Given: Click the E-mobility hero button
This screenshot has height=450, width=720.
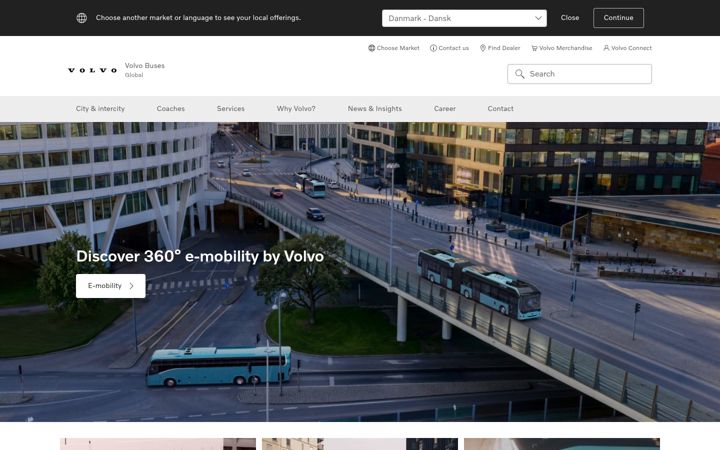Looking at the screenshot, I should click(x=111, y=286).
